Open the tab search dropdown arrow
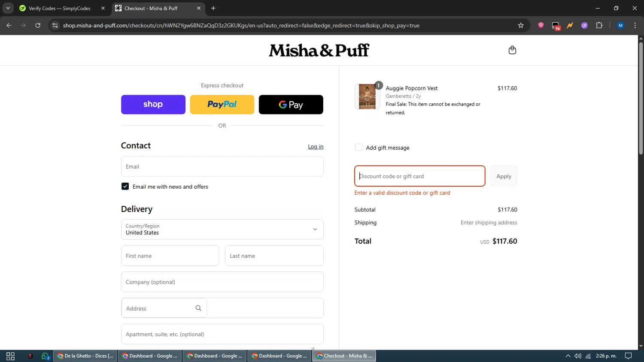Screen dimensions: 644x362 (8, 8)
